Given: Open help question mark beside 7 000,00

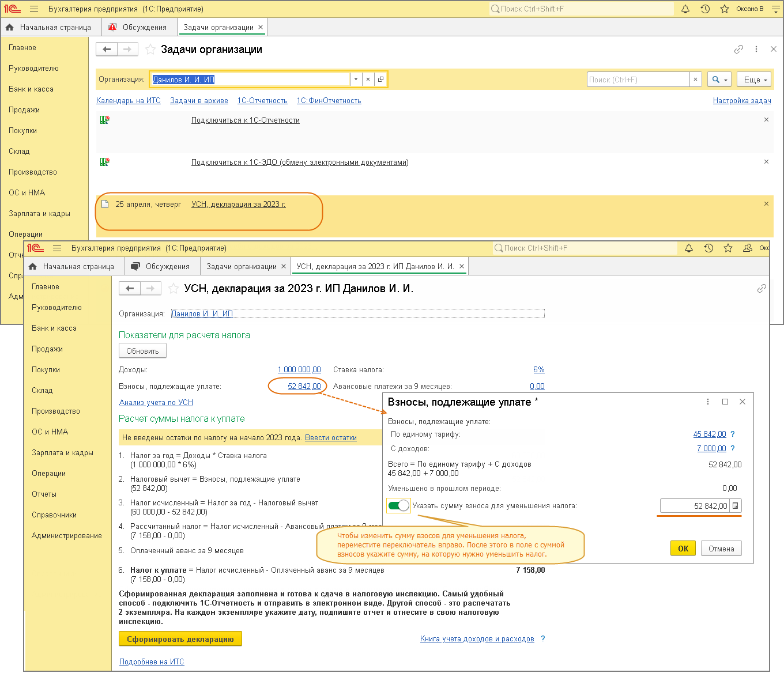Looking at the screenshot, I should 733,448.
